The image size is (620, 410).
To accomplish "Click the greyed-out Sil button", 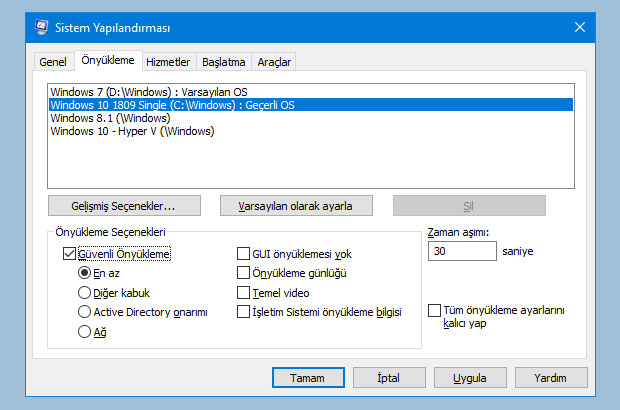I will (x=469, y=206).
